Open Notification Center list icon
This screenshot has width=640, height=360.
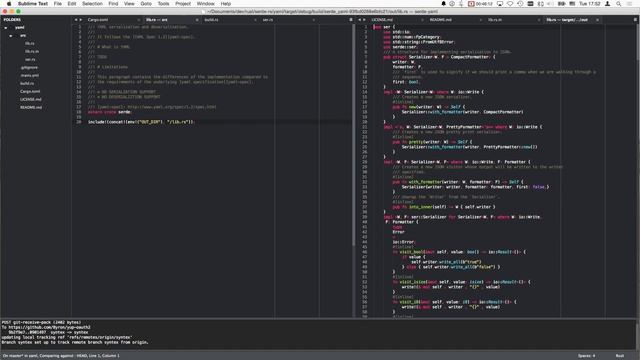tap(630, 4)
